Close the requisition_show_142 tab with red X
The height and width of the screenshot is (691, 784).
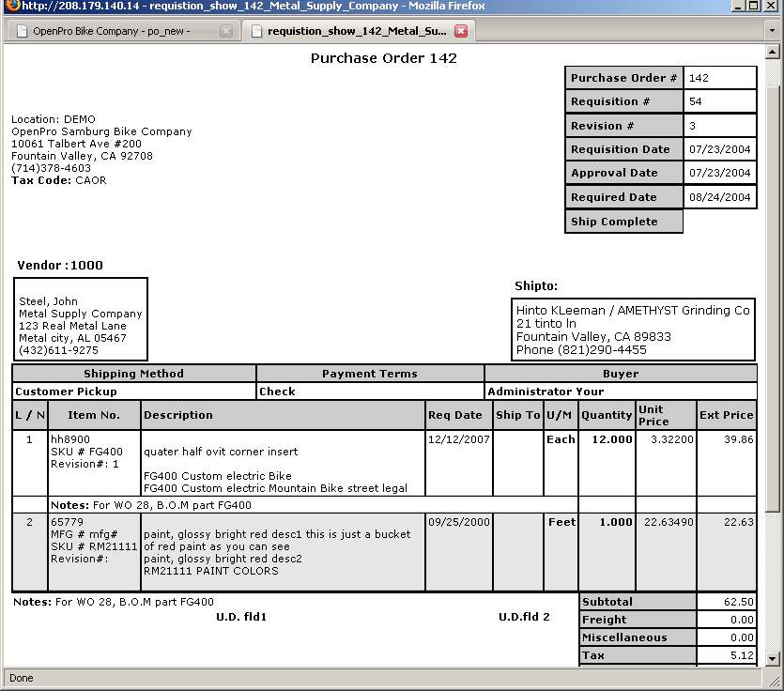[461, 31]
